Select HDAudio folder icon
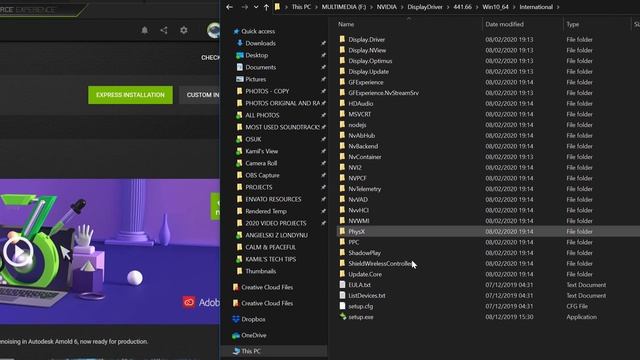 pos(342,103)
